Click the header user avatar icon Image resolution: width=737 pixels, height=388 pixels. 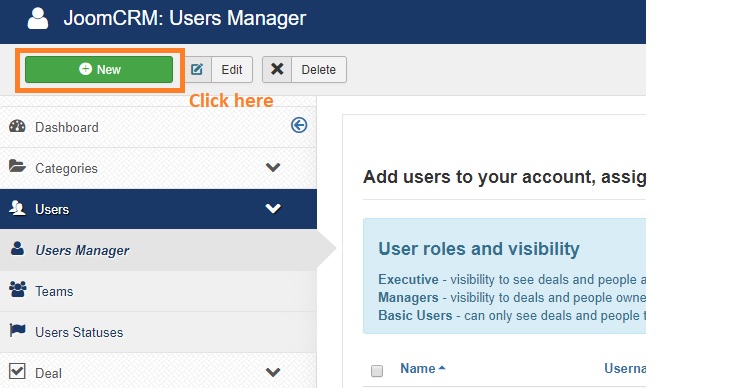click(38, 18)
